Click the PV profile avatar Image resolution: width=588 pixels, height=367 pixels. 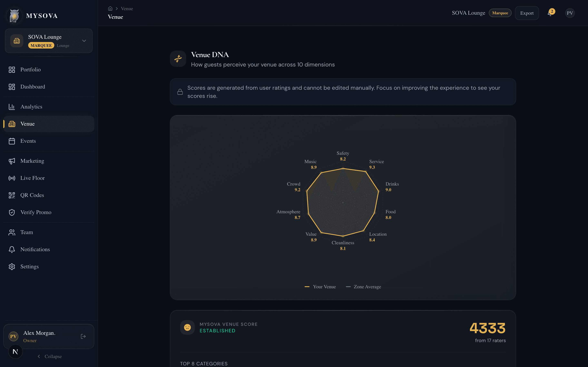click(x=570, y=13)
